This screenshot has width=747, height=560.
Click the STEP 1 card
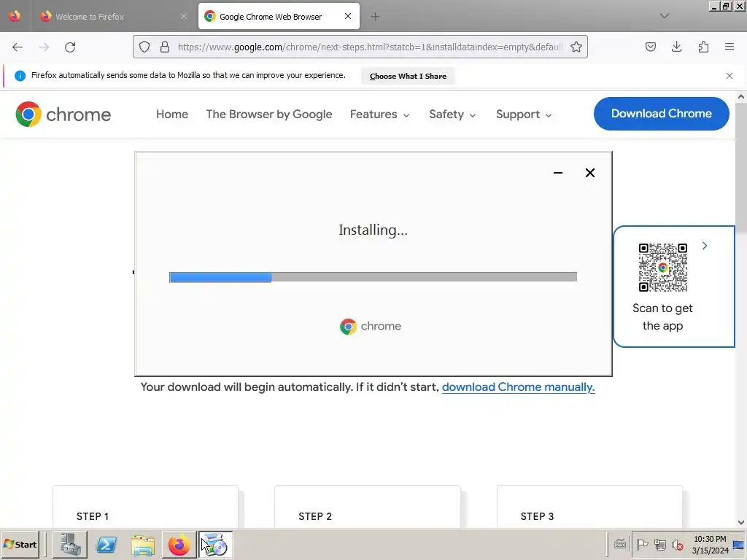145,507
